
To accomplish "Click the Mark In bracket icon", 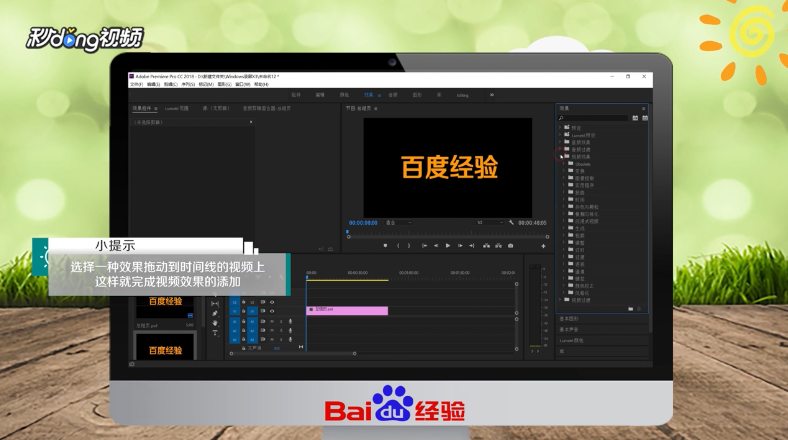I will click(x=398, y=246).
